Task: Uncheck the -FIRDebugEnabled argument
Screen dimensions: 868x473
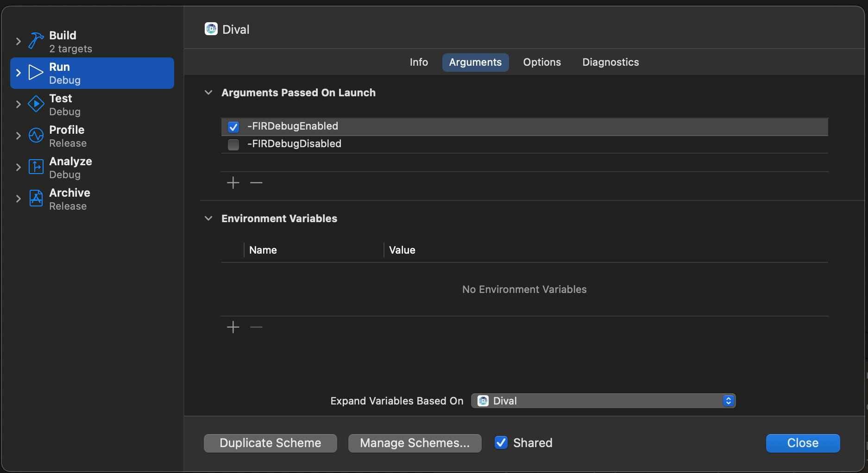Action: click(x=233, y=127)
